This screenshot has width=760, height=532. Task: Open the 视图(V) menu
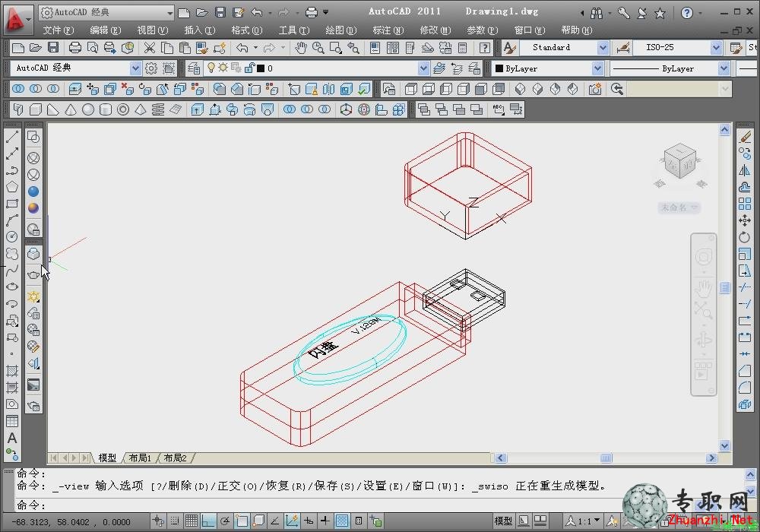point(152,30)
